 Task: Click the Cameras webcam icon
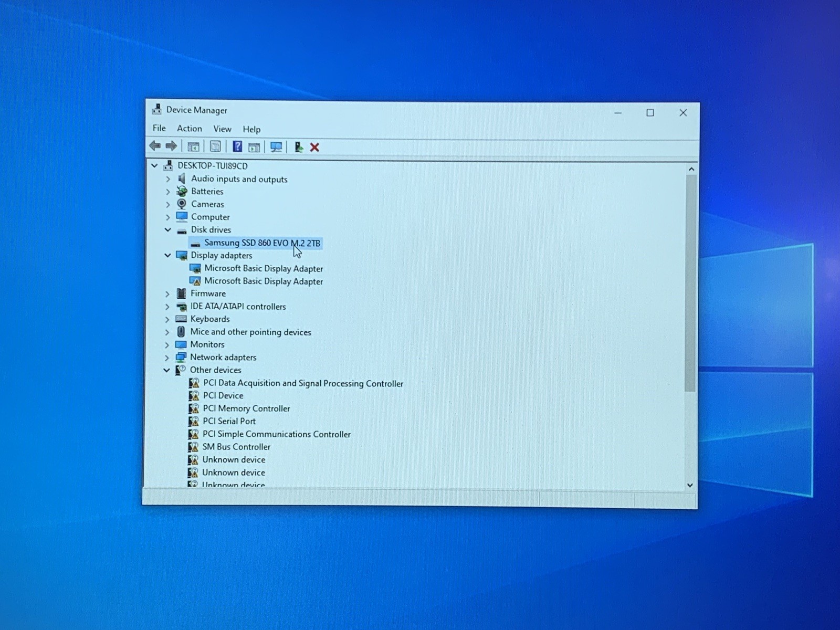click(182, 204)
